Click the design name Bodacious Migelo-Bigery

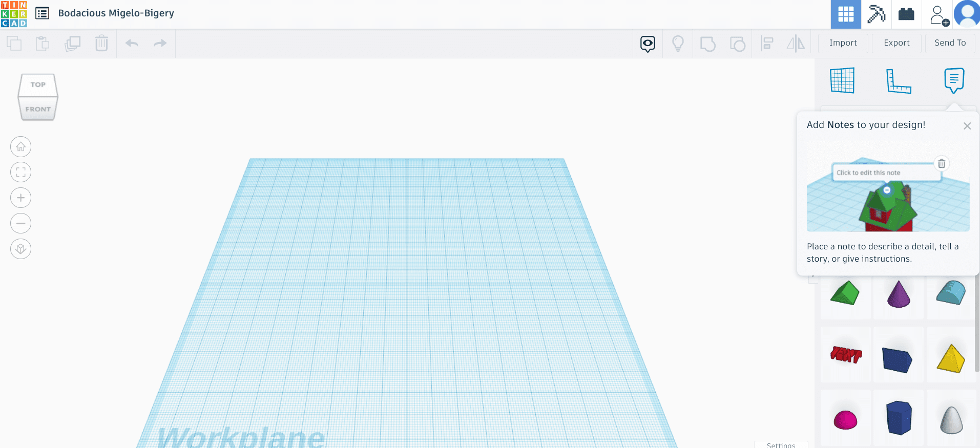point(116,13)
